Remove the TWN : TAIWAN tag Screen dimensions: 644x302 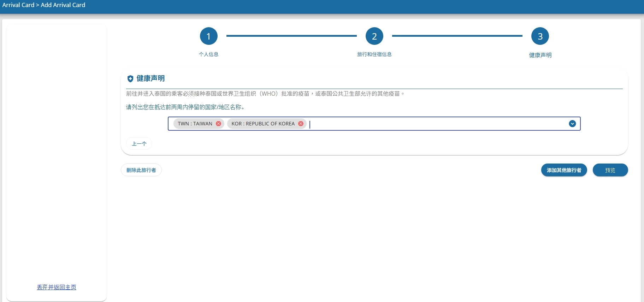pyautogui.click(x=218, y=124)
